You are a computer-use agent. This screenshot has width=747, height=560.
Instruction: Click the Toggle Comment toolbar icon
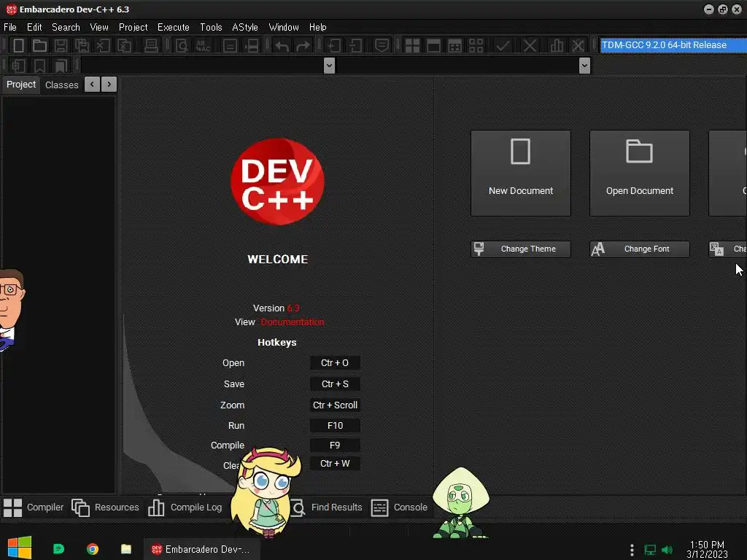point(382,46)
